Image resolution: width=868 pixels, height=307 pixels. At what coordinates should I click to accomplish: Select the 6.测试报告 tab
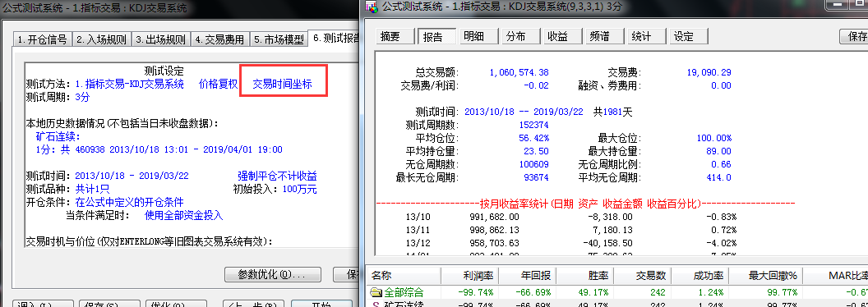335,39
